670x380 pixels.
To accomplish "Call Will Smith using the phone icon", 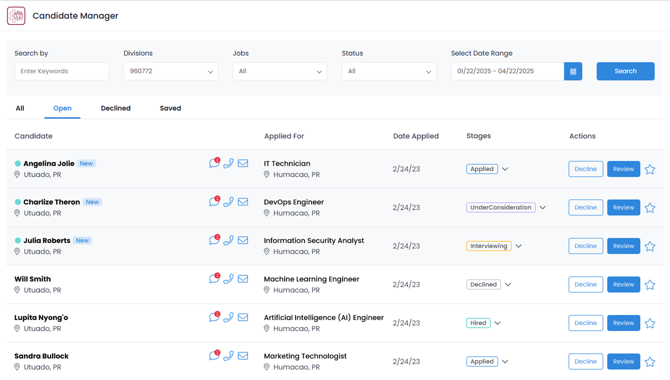I will pos(229,279).
